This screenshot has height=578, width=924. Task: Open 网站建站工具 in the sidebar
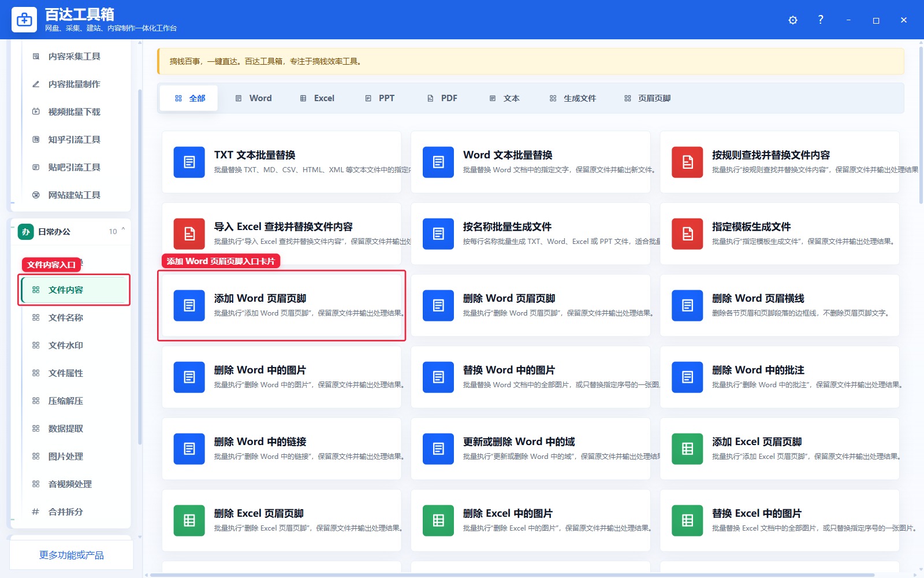point(74,195)
